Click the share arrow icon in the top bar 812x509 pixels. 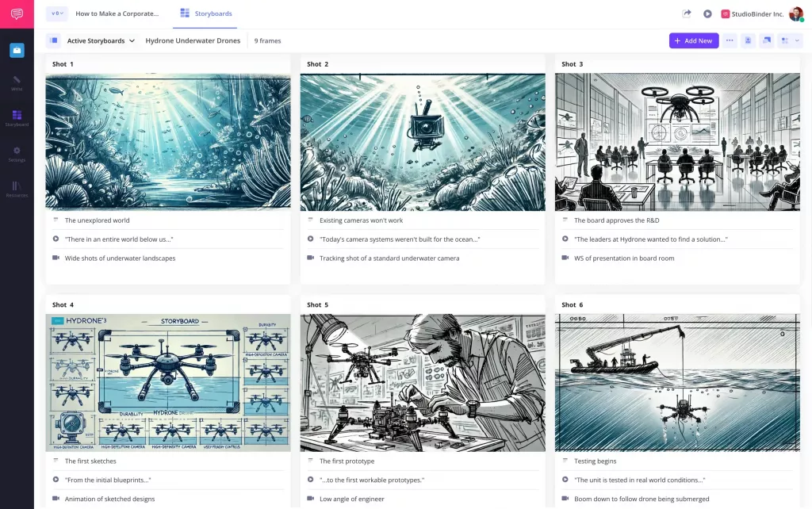click(688, 13)
